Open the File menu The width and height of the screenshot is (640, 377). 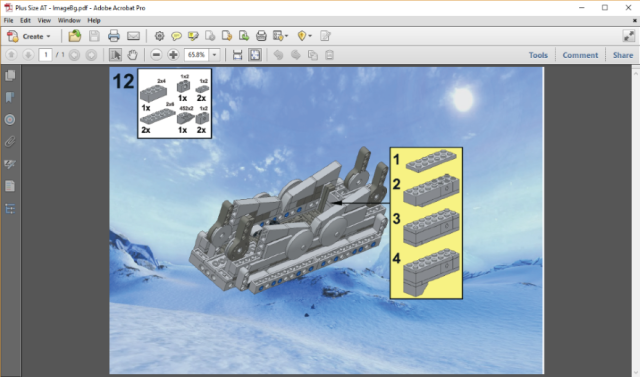[x=8, y=20]
